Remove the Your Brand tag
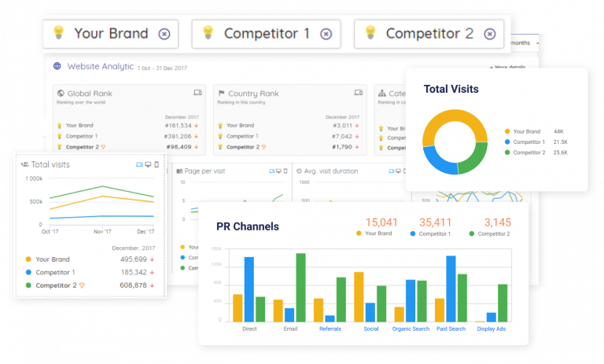 [164, 34]
